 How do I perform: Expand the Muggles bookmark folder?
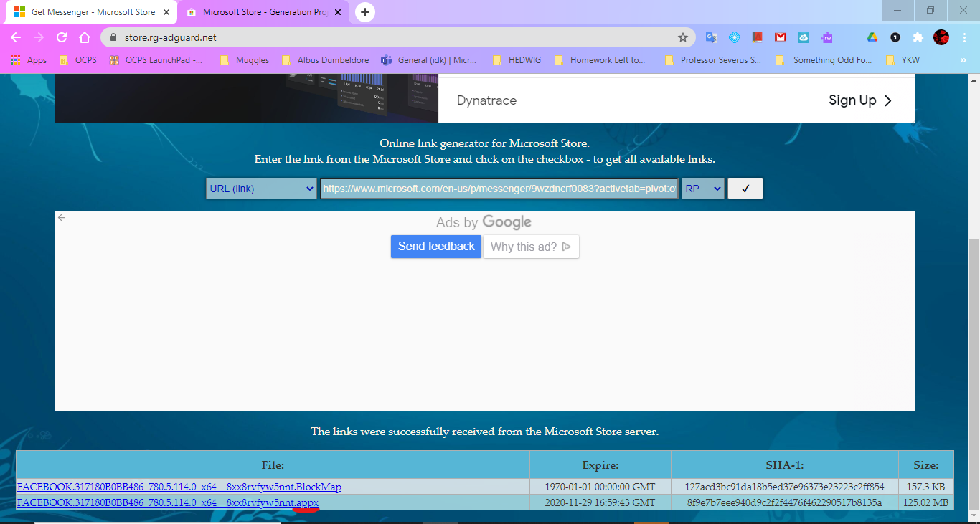pyautogui.click(x=245, y=60)
